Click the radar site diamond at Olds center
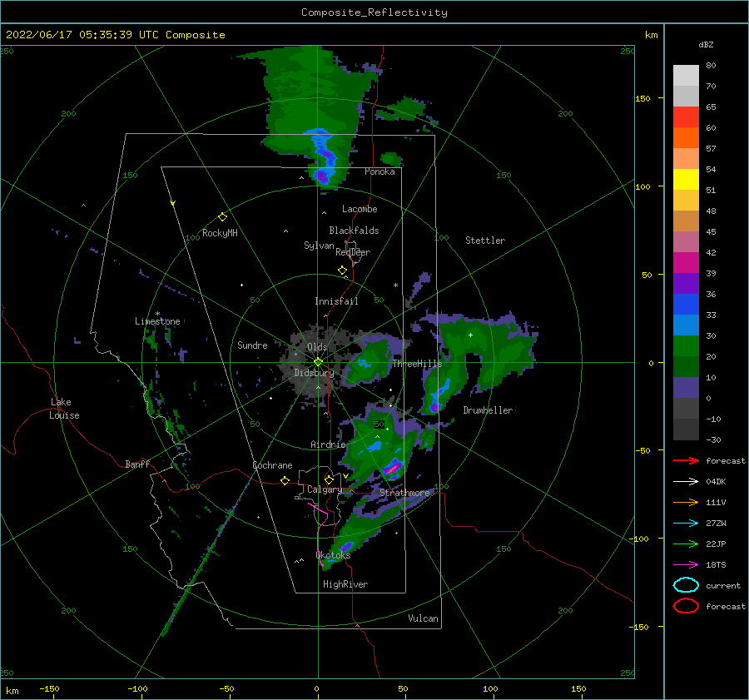This screenshot has height=700, width=749. click(x=318, y=362)
